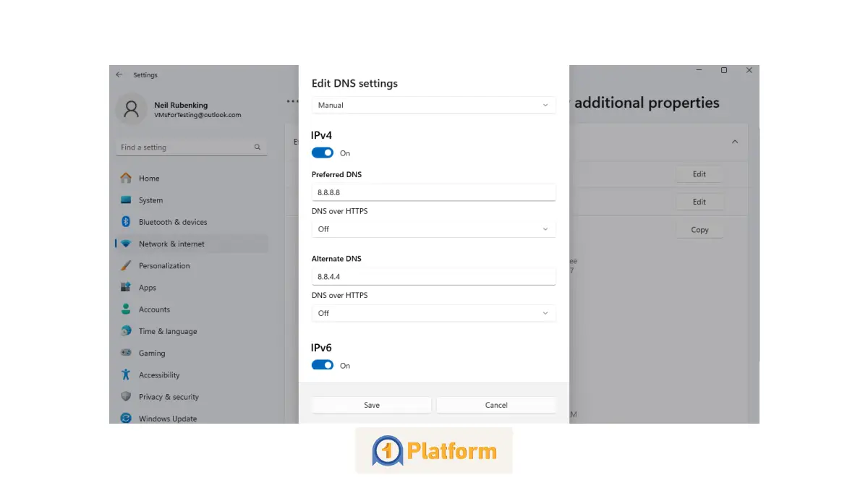868x488 pixels.
Task: Open the Personalization paintbrush icon
Action: pos(126,265)
